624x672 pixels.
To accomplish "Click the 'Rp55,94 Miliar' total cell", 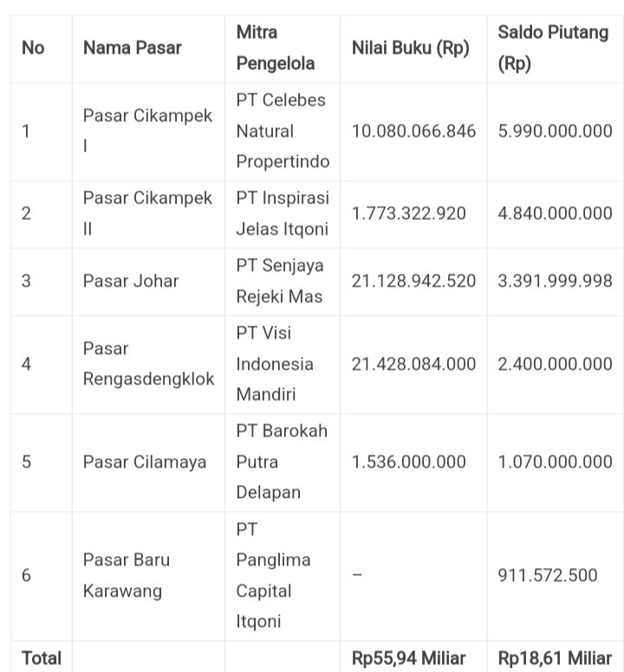I will coord(408,658).
